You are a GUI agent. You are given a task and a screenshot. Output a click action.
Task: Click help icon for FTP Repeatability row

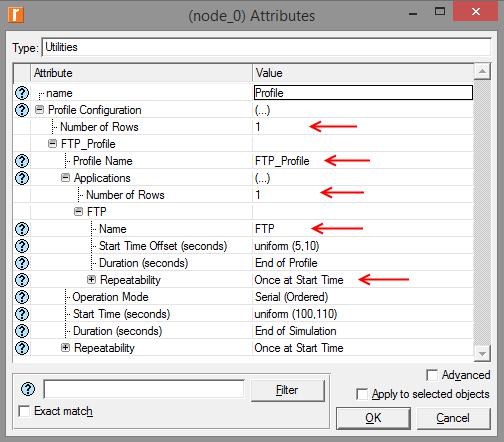coord(22,280)
